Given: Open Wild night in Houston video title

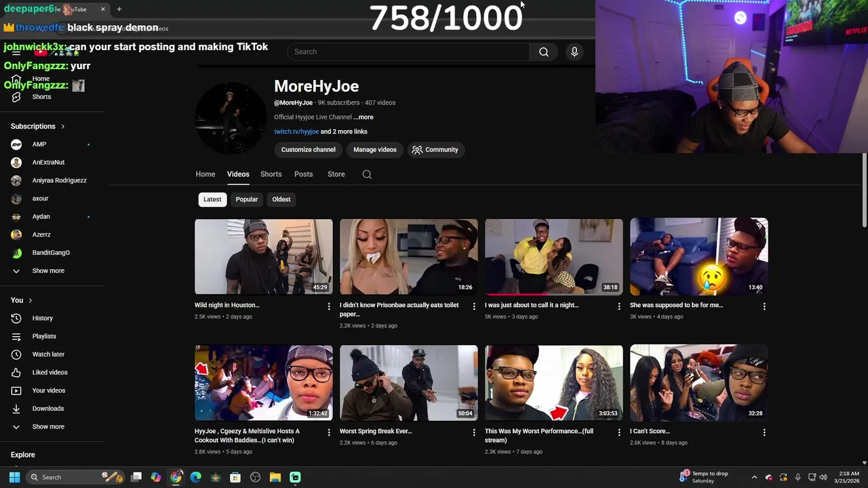Looking at the screenshot, I should click(x=227, y=305).
